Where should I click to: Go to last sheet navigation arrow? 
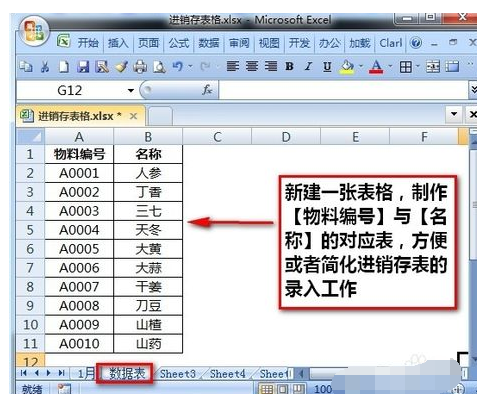tap(61, 373)
